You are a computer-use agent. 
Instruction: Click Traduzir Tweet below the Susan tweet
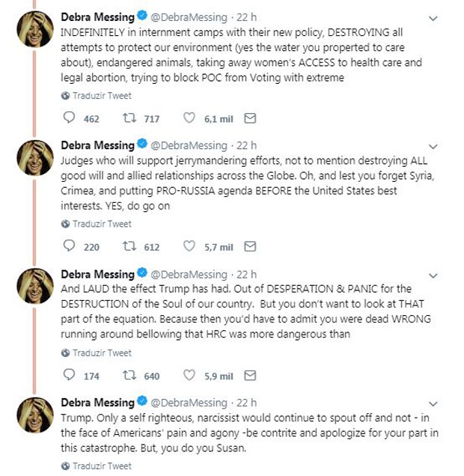[x=97, y=466]
